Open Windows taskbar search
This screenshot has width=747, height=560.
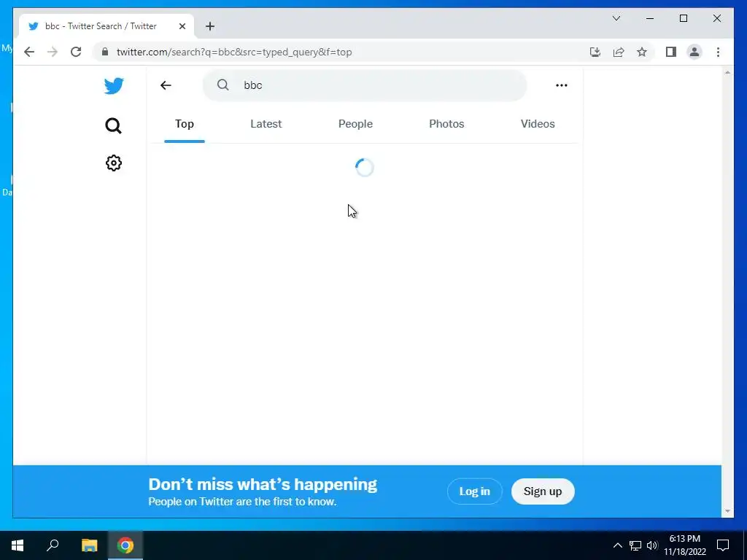pos(53,545)
